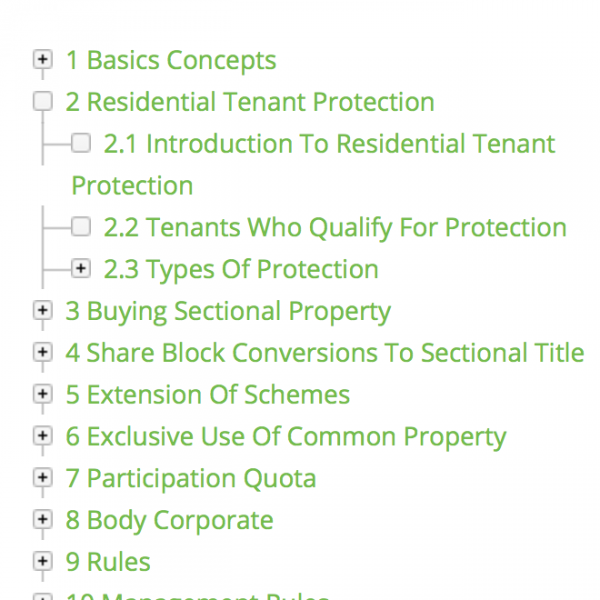Click plus icon beside 8 Body Corporate

42,521
